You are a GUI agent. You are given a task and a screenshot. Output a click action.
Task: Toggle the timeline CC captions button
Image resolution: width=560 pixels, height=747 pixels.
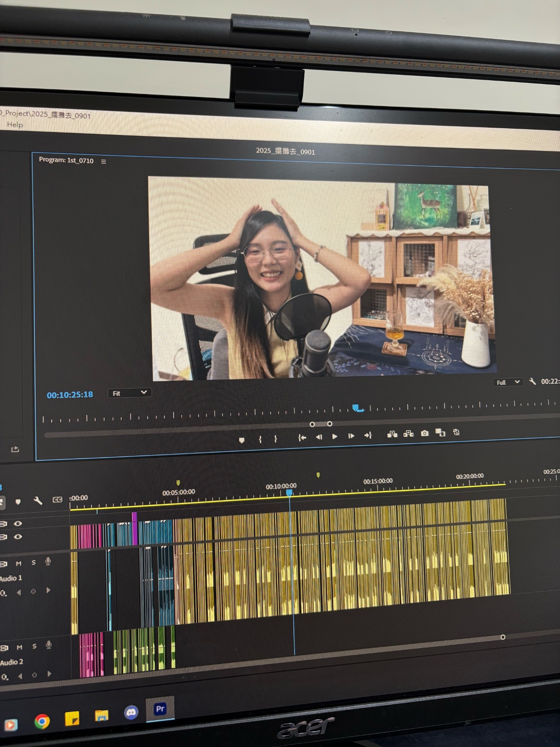pyautogui.click(x=57, y=500)
